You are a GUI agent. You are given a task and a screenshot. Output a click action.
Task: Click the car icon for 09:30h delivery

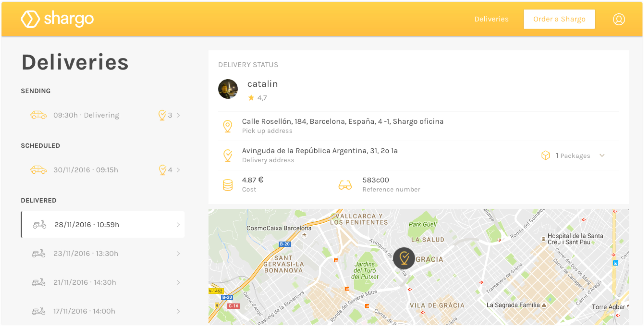coord(38,115)
